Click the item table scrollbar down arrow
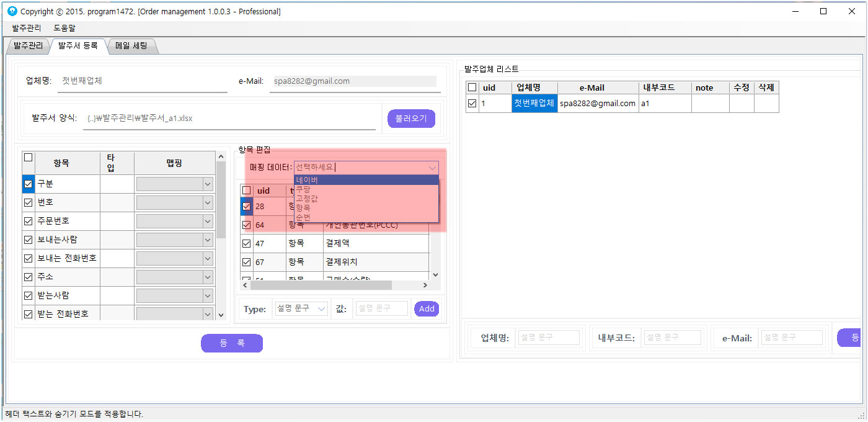 pos(221,315)
